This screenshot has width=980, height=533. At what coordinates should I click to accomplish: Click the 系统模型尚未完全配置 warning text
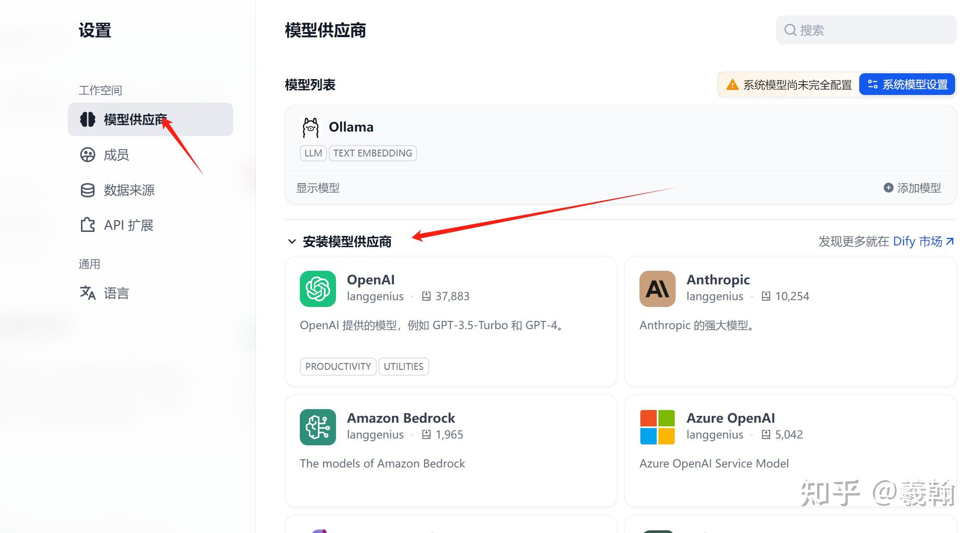click(x=797, y=85)
